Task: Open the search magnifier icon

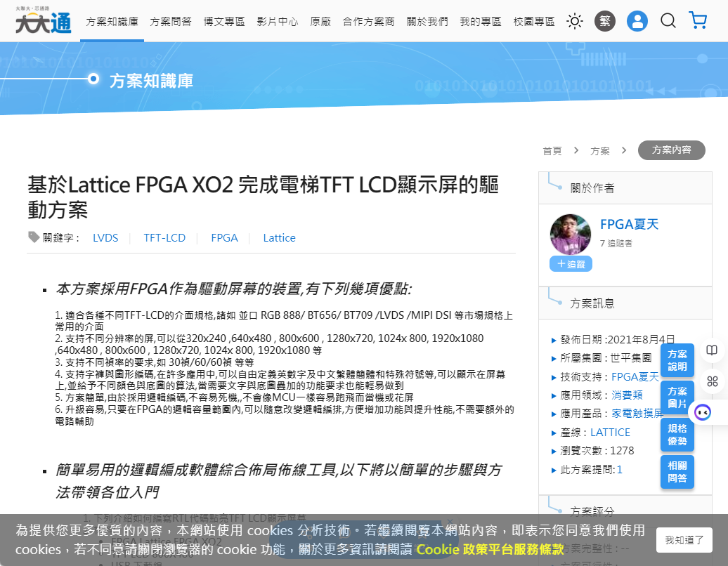Action: click(x=668, y=21)
